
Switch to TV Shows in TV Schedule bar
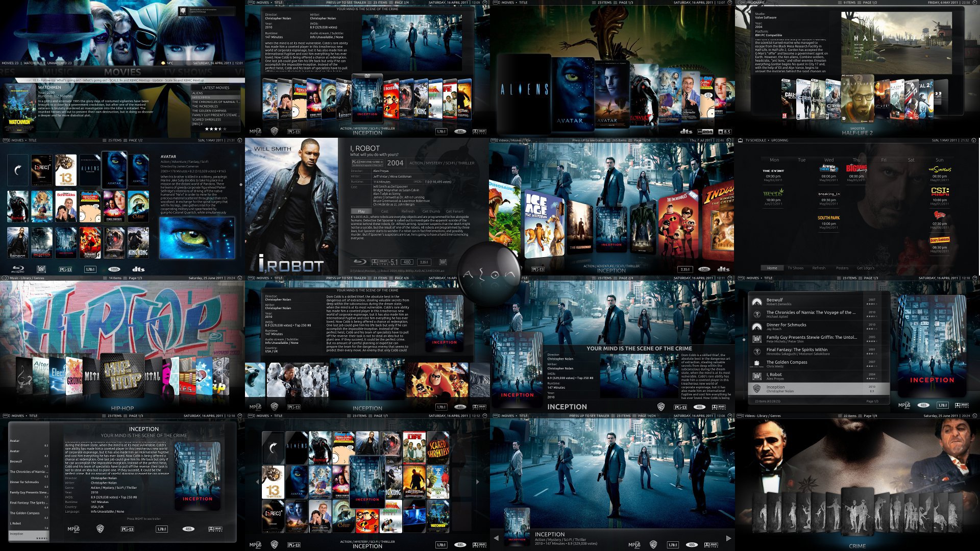point(795,268)
